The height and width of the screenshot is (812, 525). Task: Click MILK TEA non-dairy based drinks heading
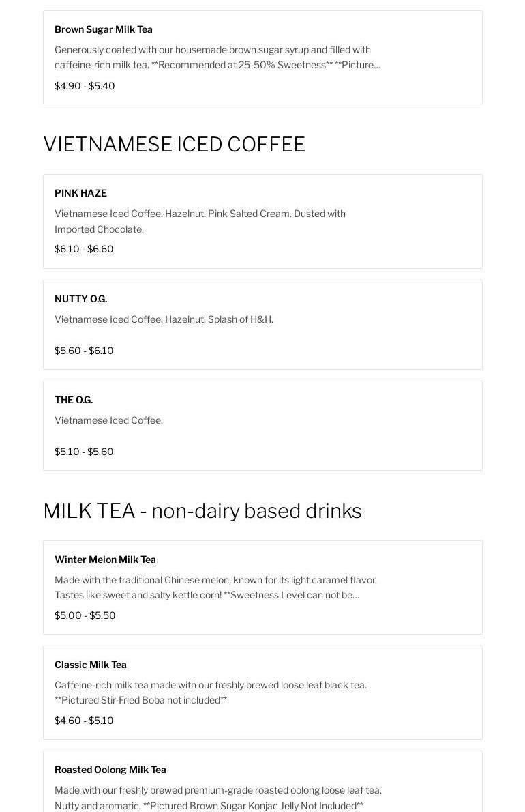pos(202,511)
